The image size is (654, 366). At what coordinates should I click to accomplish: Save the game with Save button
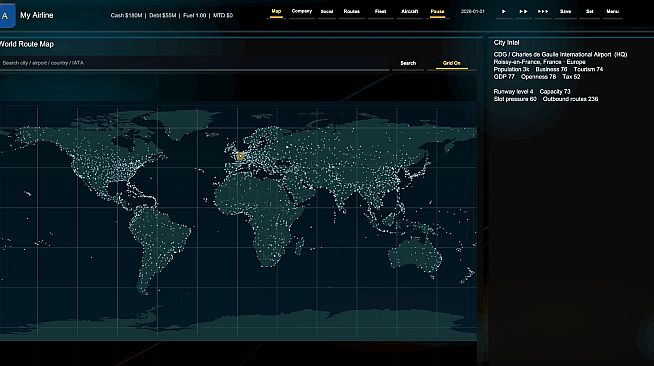pos(566,12)
